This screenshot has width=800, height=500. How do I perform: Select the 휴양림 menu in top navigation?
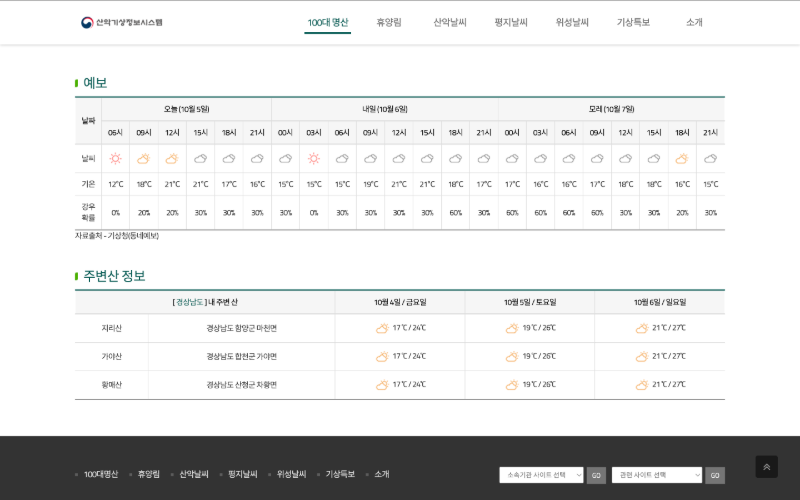pyautogui.click(x=389, y=22)
